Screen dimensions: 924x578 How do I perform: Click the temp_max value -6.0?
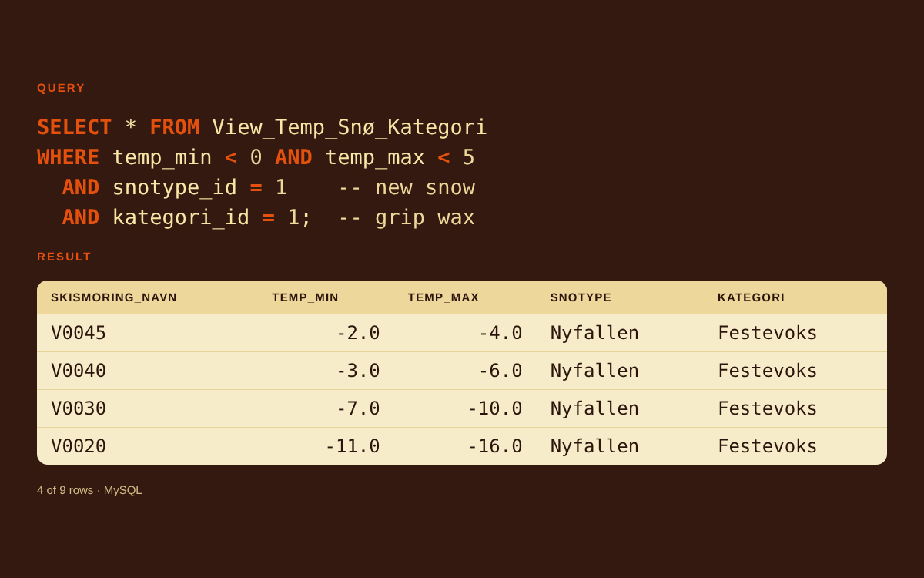[500, 371]
